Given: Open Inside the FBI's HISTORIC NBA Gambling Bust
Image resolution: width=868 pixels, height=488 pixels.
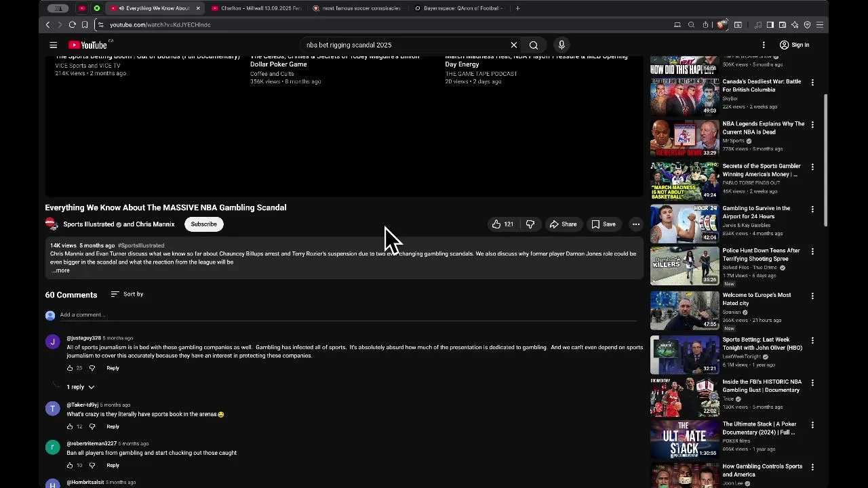Looking at the screenshot, I should pyautogui.click(x=762, y=386).
